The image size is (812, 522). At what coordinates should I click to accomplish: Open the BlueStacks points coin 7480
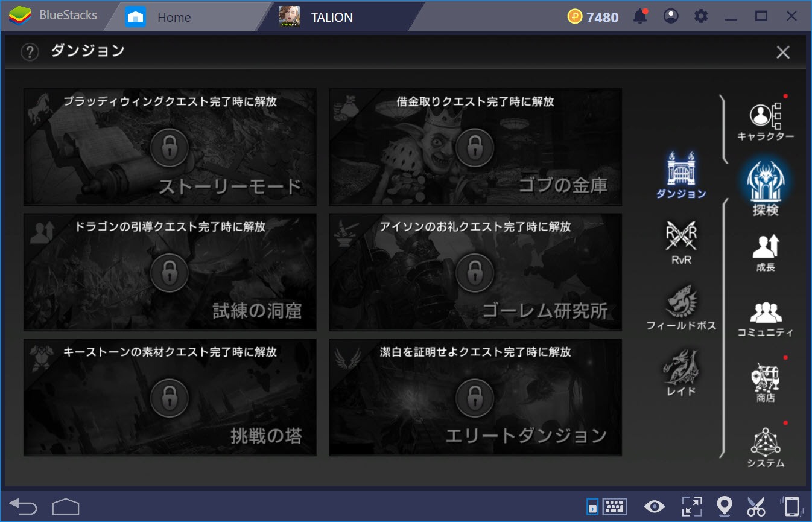click(593, 17)
